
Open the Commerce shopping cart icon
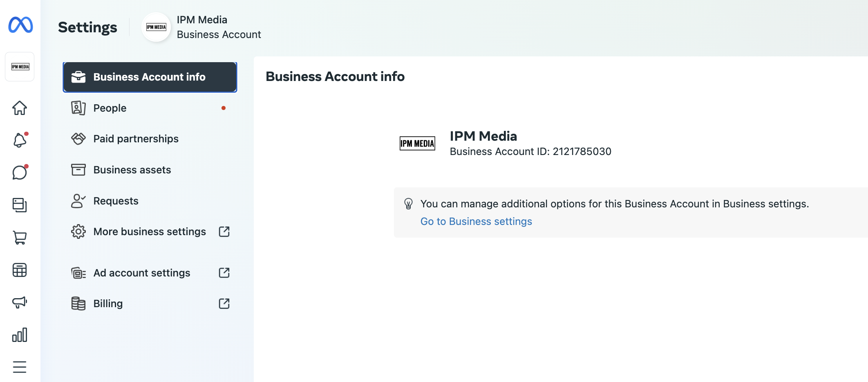[x=20, y=237]
